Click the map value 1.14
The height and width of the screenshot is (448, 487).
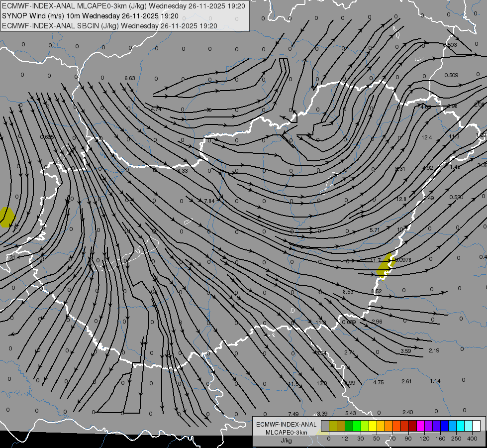pos(435,381)
